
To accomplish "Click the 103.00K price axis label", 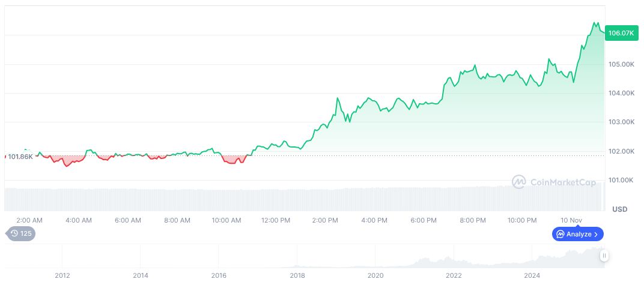I will 621,122.
